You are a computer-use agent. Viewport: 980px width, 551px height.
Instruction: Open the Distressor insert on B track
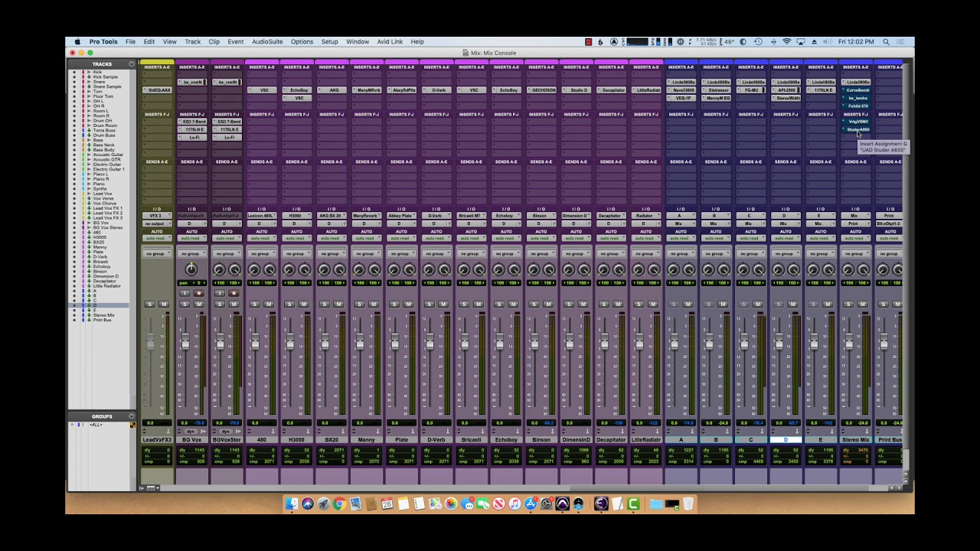click(717, 90)
